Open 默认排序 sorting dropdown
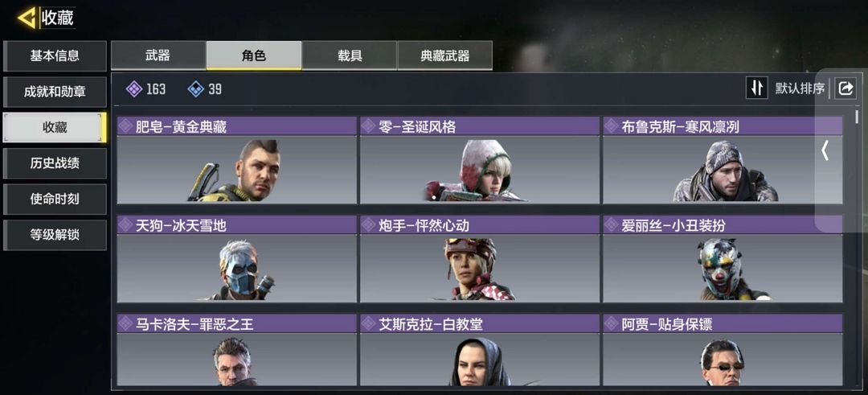Image resolution: width=868 pixels, height=395 pixels. click(800, 88)
